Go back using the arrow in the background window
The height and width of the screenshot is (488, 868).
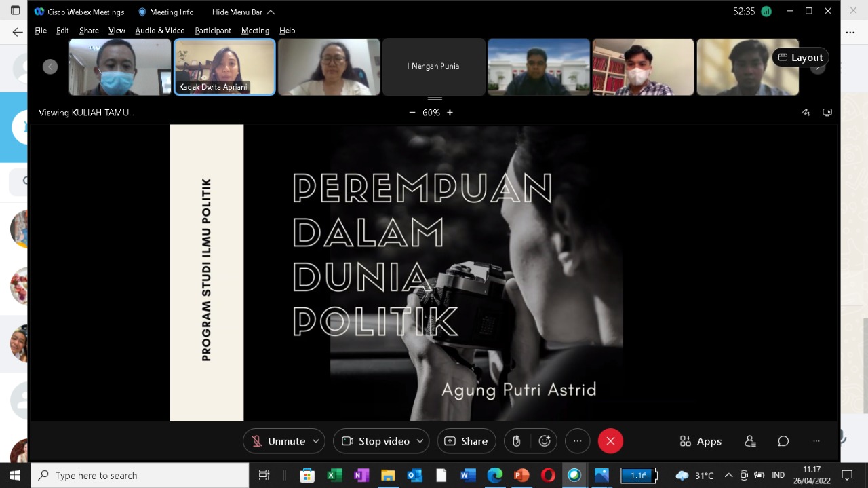[17, 32]
